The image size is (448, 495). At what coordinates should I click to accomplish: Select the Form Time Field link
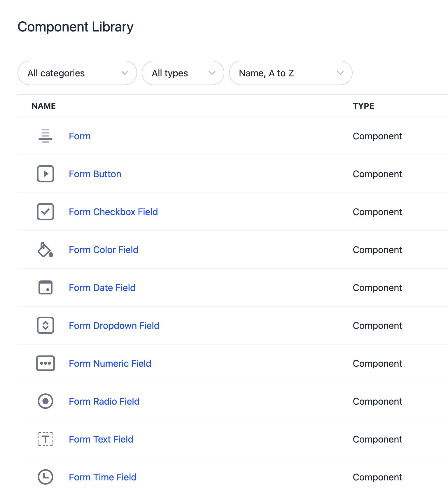tap(103, 477)
